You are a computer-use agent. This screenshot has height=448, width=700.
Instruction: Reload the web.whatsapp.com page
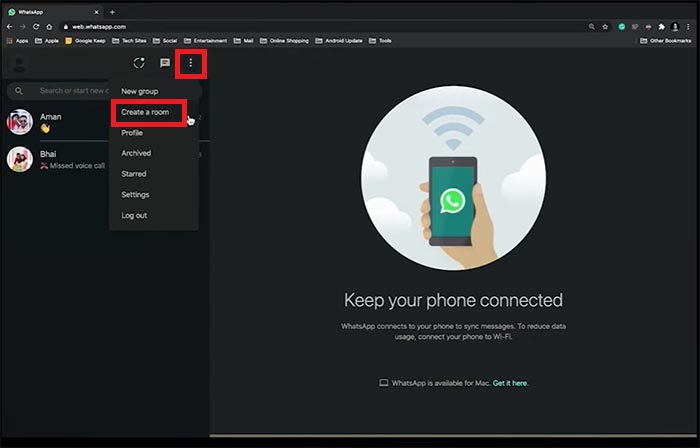click(x=36, y=27)
